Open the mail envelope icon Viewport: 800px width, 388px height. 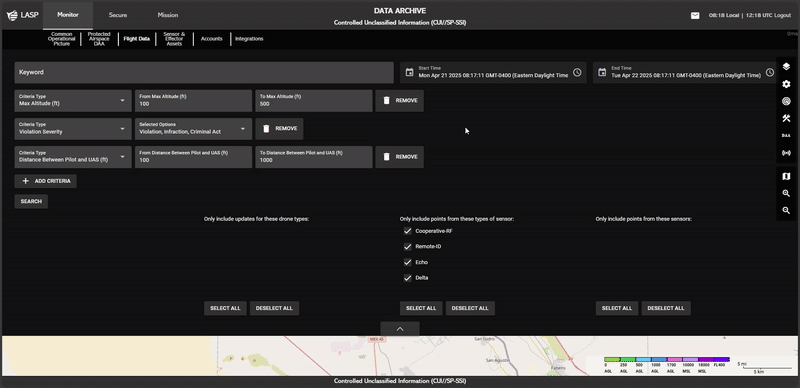click(x=695, y=15)
